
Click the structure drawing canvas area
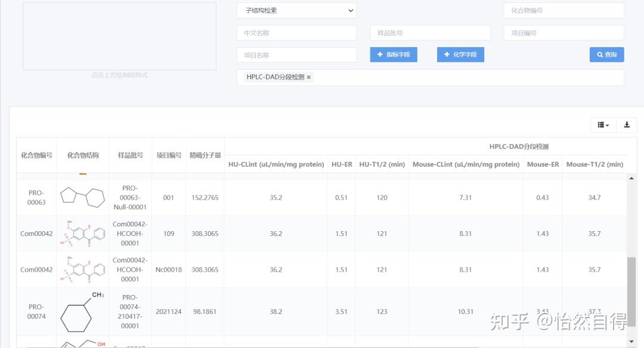[x=119, y=36]
